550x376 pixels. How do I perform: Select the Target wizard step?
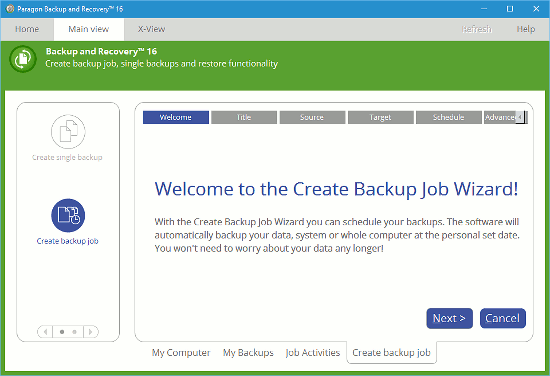[381, 117]
